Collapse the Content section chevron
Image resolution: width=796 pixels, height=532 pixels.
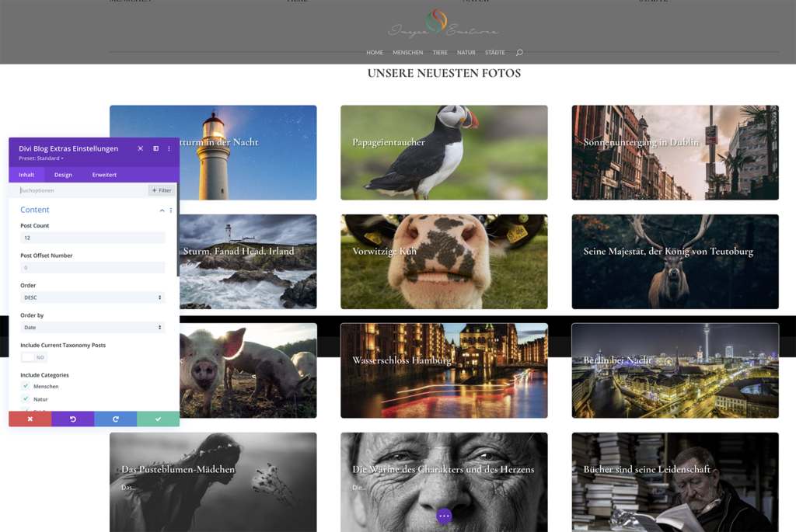pyautogui.click(x=162, y=210)
